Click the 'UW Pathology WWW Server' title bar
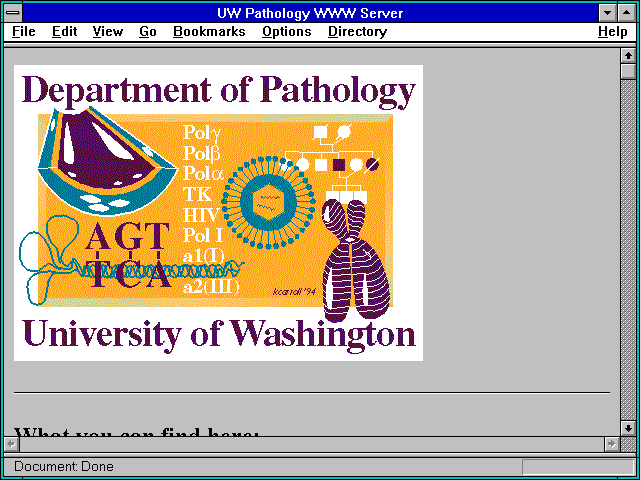Viewport: 640px width, 480px height. tap(310, 13)
